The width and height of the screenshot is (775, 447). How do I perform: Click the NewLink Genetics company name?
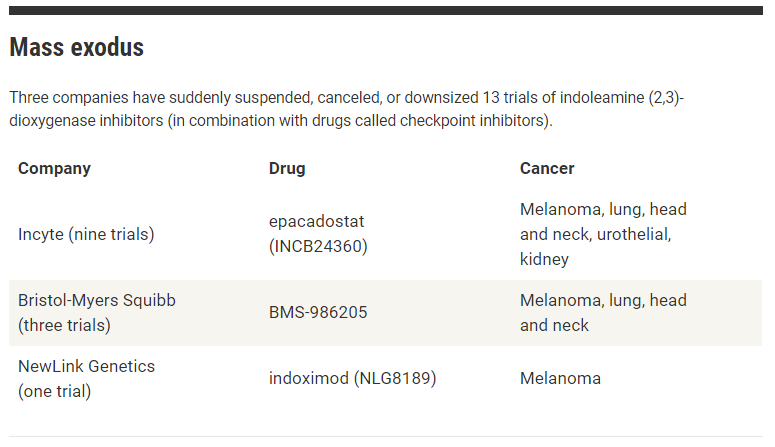[x=86, y=366]
